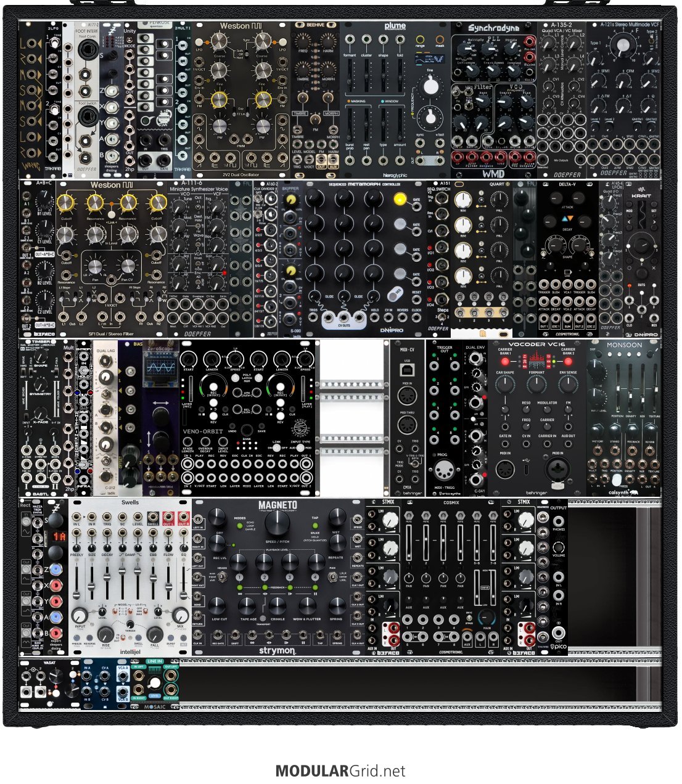Select the Strymon Magneto module
Screen dimensions: 682x784
coord(278,578)
